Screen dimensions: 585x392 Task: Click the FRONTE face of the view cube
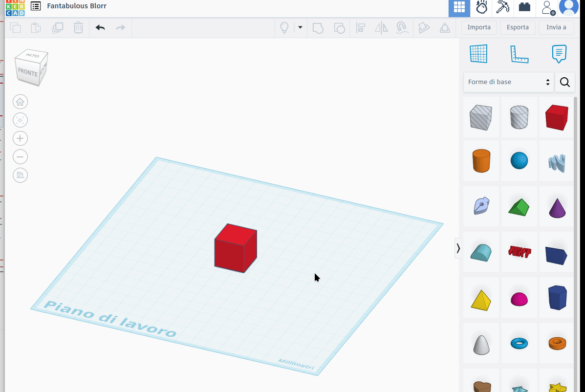(x=27, y=72)
